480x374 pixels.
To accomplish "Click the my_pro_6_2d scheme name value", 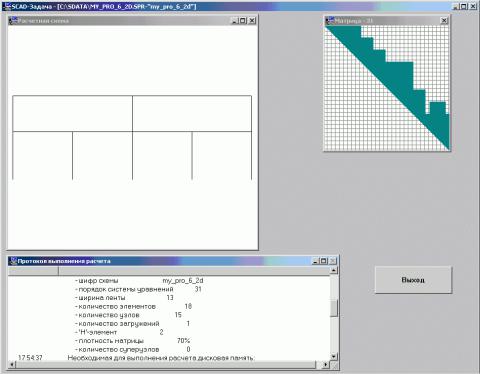I will click(x=183, y=281).
